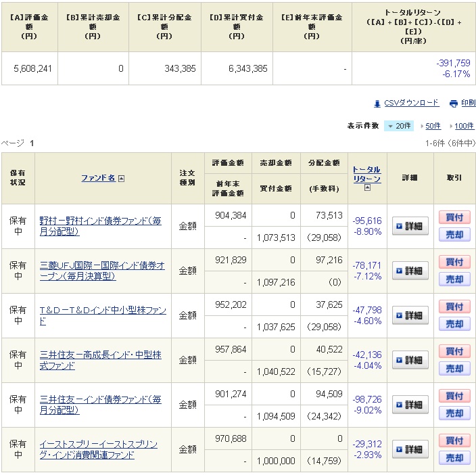Screen dimensions: 476x475
Task: Click the CSV download arrow icon
Action: [377, 104]
